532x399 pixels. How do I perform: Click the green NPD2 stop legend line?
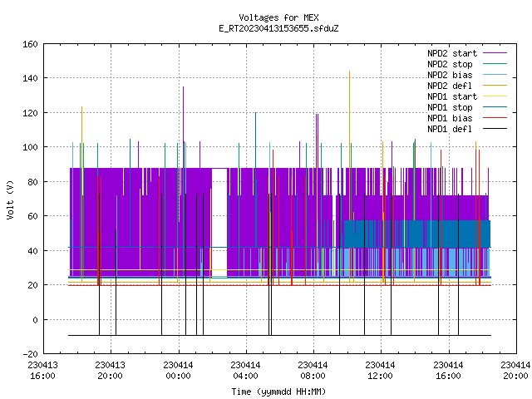[495, 63]
